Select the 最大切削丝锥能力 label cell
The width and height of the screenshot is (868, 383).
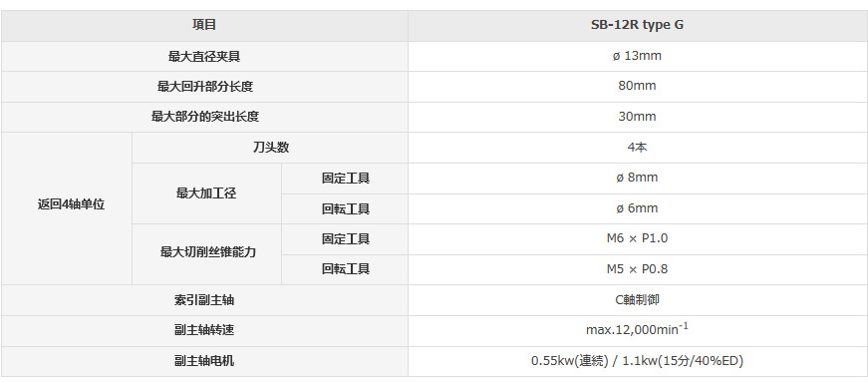[x=206, y=254]
